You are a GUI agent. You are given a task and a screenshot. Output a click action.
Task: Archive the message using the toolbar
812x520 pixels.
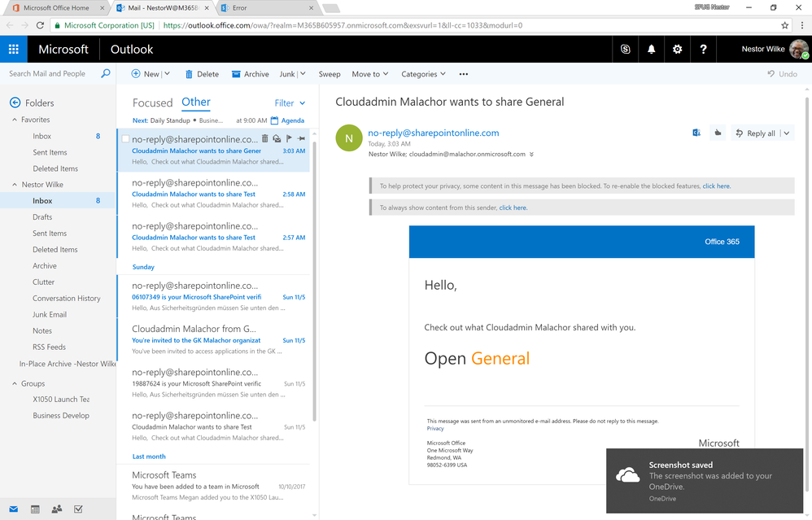[x=250, y=74]
